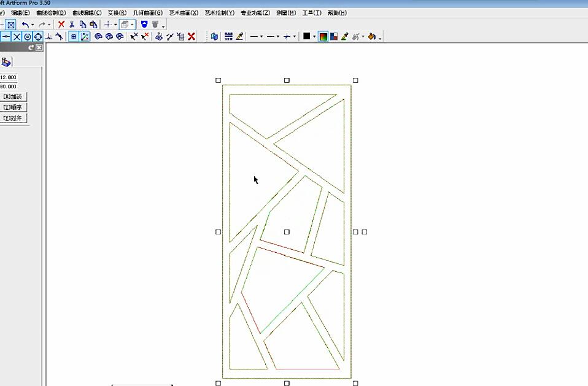Viewport: 588px width, 386px height.
Task: Click the spray can icon
Action: tap(355, 37)
